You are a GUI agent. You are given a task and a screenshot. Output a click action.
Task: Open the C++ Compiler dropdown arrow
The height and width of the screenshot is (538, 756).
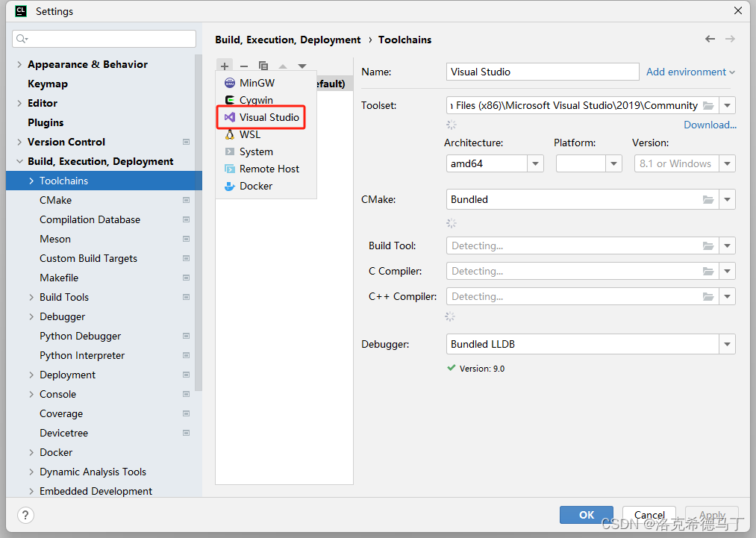point(727,296)
